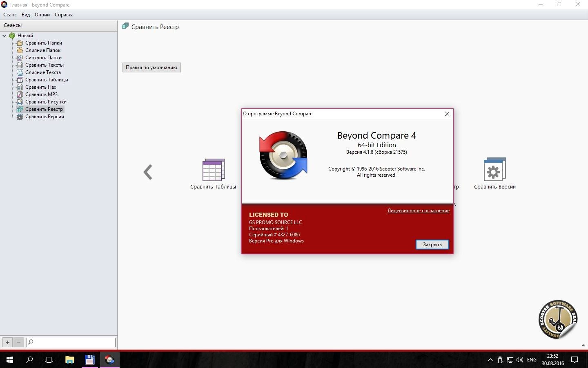
Task: Select Сравнить MP3 in sessions tree
Action: [41, 94]
